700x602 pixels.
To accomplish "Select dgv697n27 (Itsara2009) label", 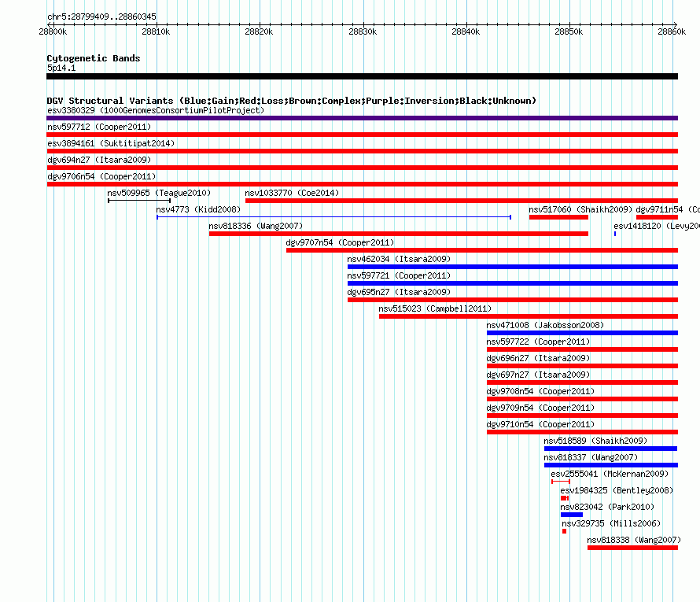I will (538, 375).
